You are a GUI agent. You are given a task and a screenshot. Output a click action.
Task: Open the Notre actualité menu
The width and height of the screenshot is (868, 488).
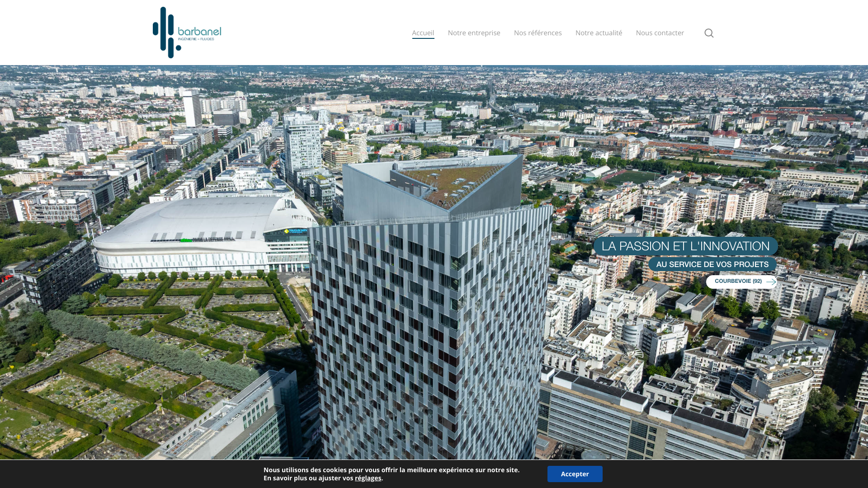click(x=599, y=33)
